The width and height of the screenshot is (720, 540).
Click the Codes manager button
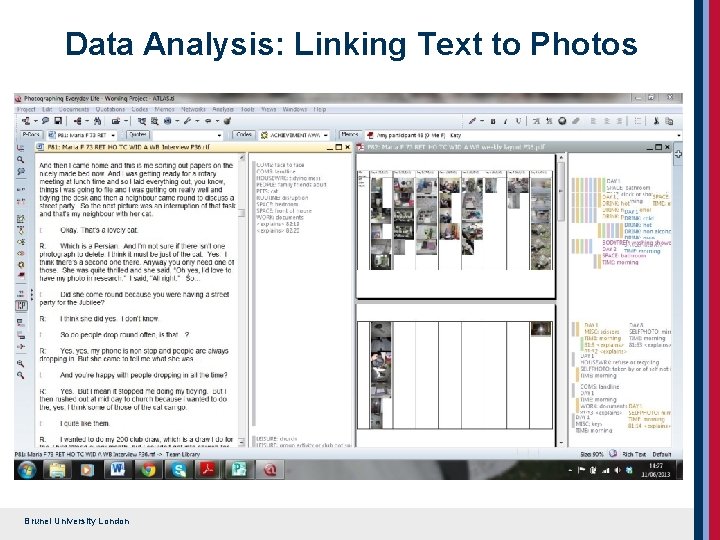pyautogui.click(x=244, y=135)
